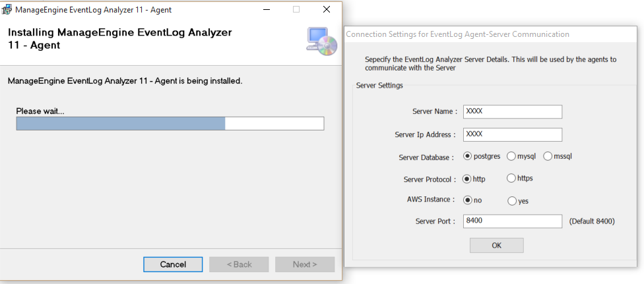The image size is (644, 284).
Task: Select http server protocol
Action: tap(468, 179)
